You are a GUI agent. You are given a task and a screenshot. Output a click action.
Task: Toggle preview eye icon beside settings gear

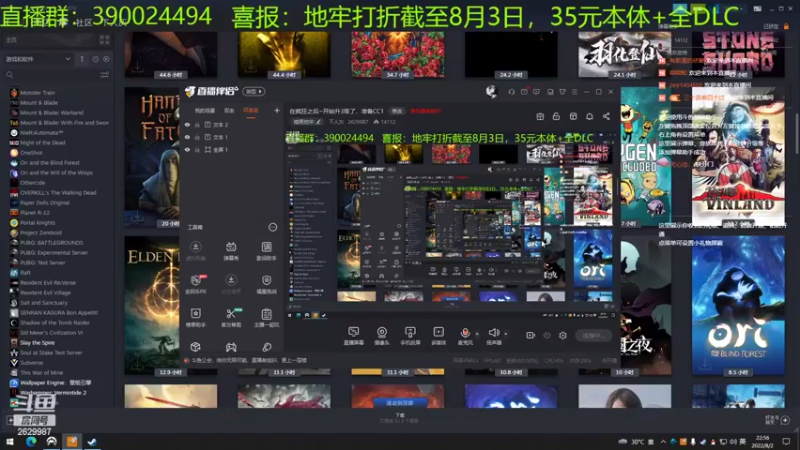click(547, 335)
